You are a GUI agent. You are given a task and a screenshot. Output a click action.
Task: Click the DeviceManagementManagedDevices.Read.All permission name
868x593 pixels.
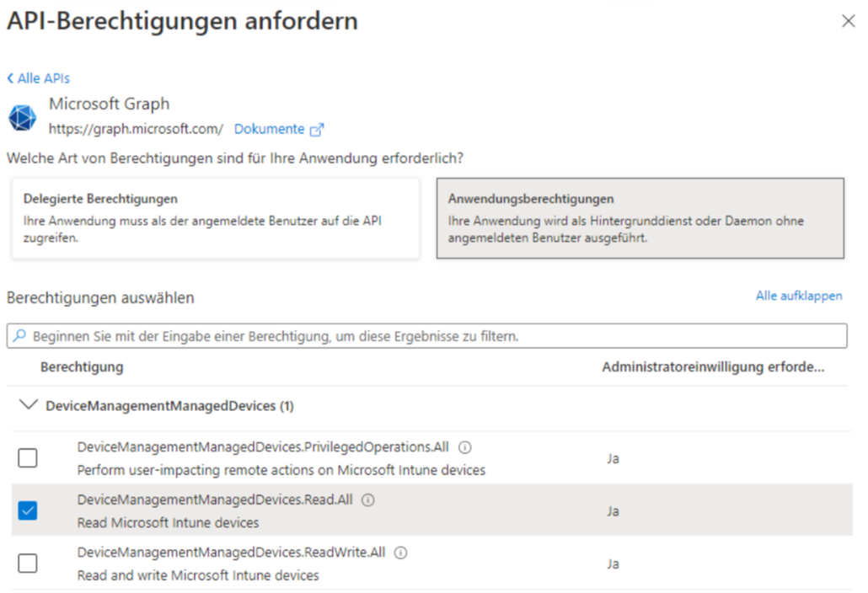pos(215,500)
